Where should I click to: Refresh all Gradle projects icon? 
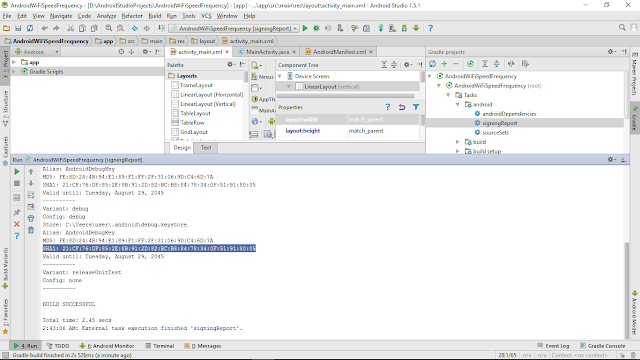pyautogui.click(x=432, y=64)
